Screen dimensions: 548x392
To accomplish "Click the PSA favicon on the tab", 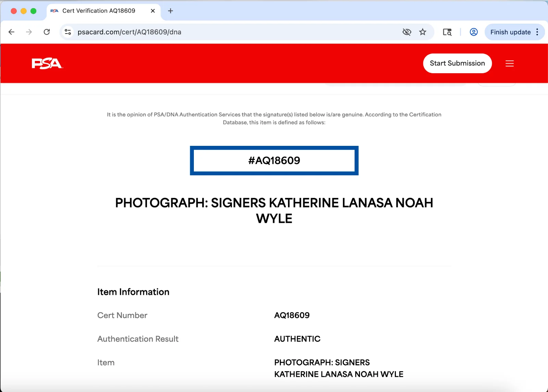I will [54, 11].
